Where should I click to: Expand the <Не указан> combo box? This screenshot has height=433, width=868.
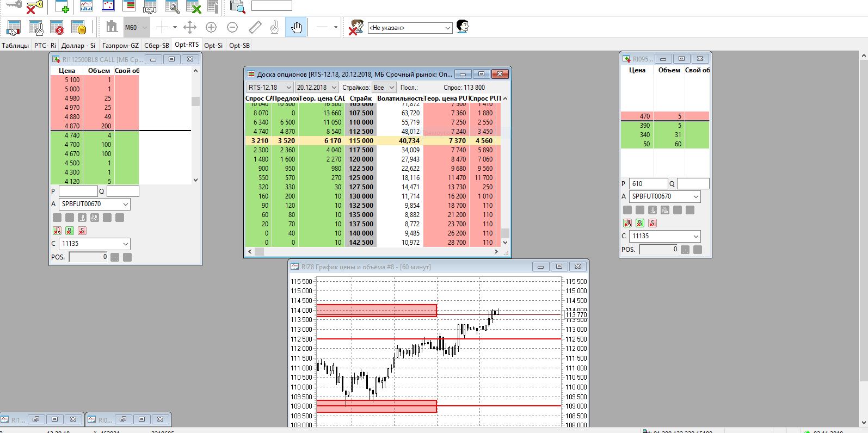pos(448,28)
